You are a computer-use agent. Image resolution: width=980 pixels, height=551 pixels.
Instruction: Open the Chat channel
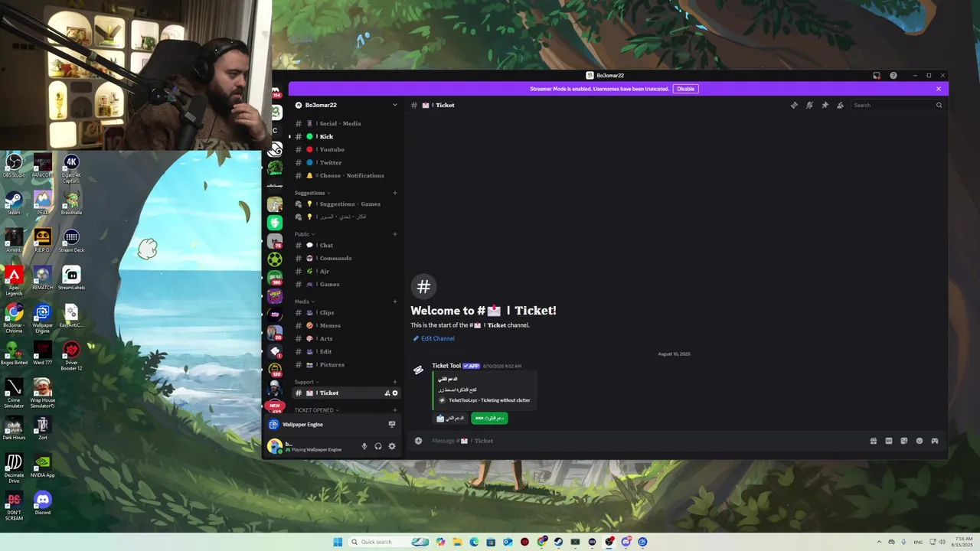[x=347, y=245]
